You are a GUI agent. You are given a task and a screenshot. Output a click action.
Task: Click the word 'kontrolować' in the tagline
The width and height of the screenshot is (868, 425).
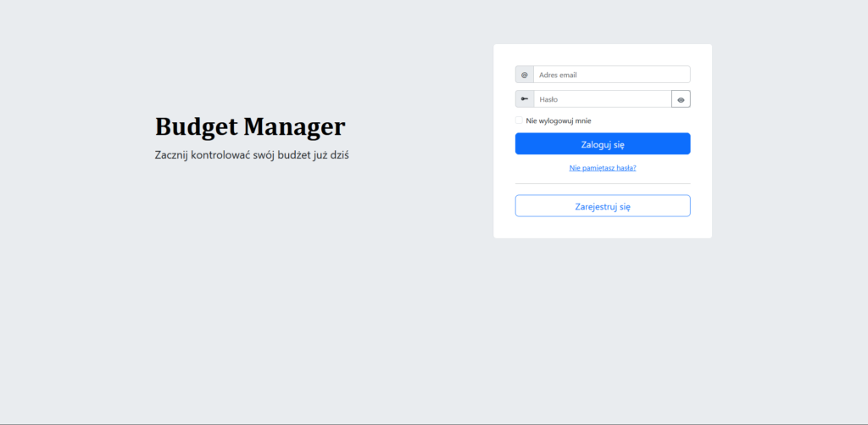(x=225, y=156)
